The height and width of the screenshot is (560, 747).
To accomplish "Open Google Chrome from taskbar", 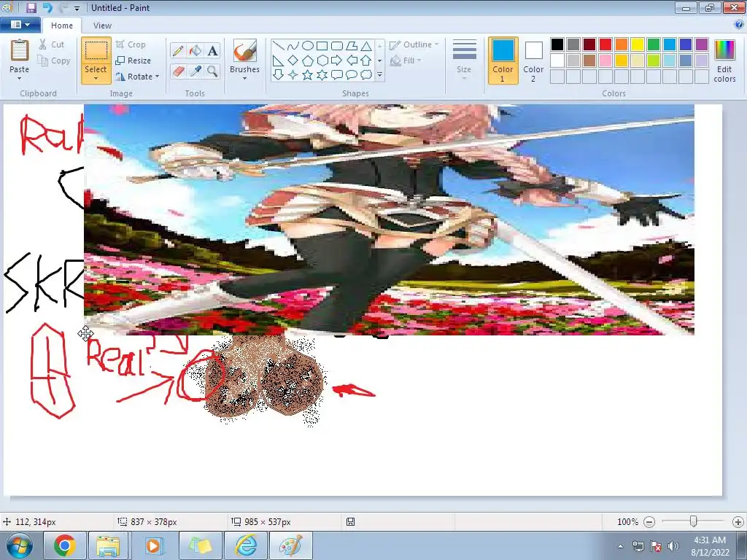I will point(65,545).
